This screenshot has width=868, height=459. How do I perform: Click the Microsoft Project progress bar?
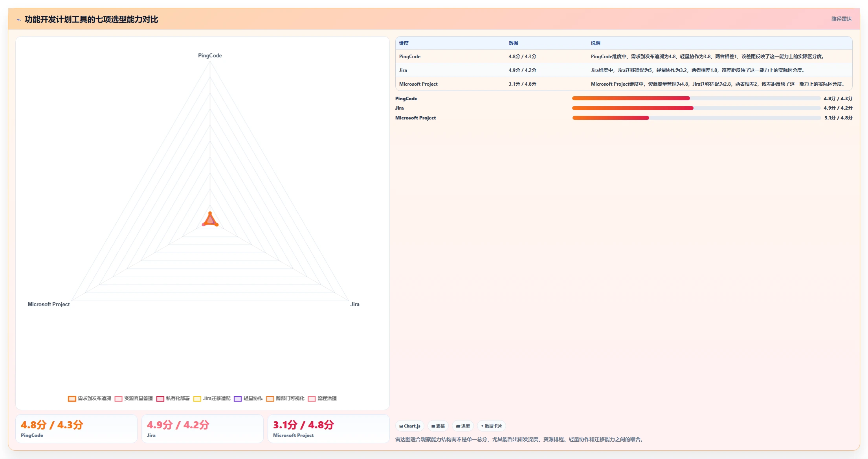tap(696, 118)
